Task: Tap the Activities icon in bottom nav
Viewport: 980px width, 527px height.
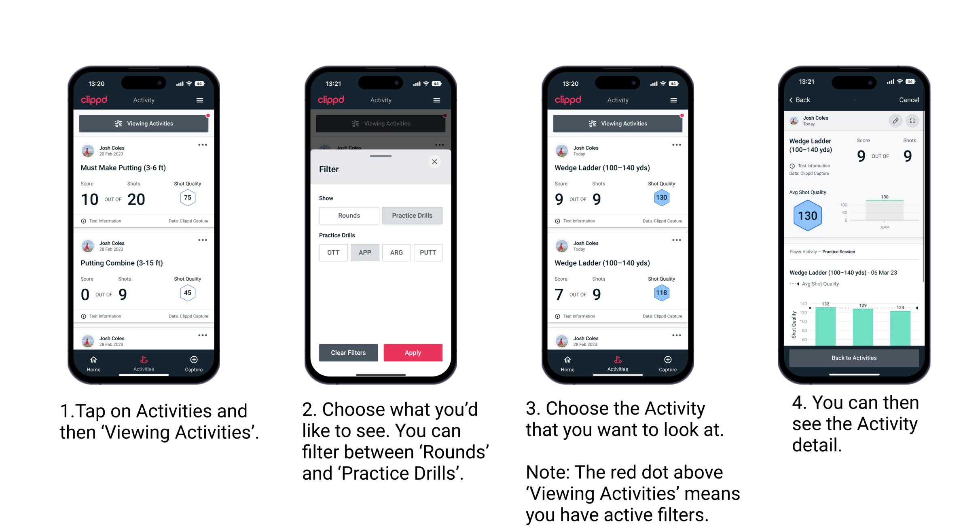Action: coord(143,361)
